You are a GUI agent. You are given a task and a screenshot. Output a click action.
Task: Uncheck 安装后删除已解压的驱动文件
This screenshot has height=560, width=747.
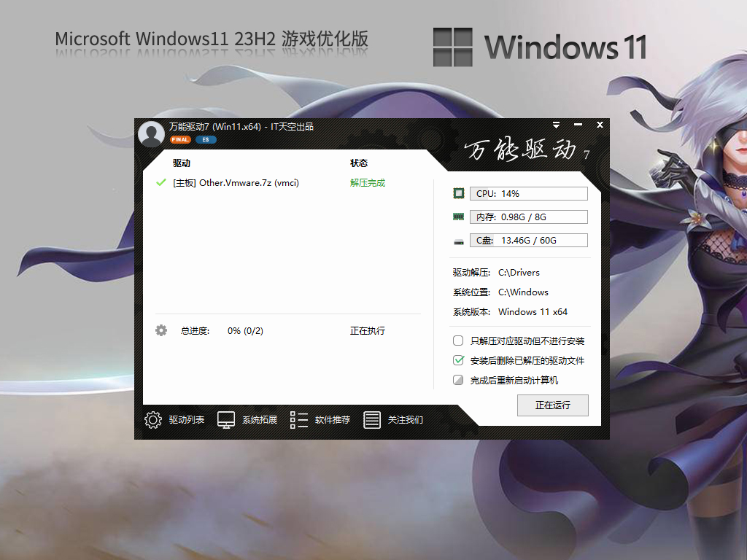pos(458,360)
